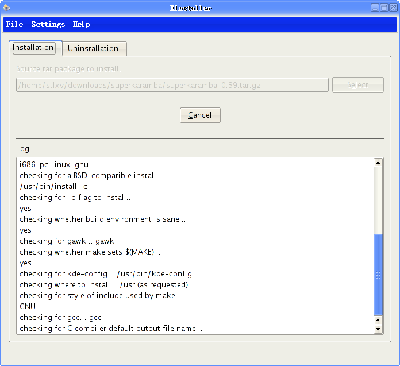The image size is (400, 366).
Task: Minimize the installer window
Action: click(x=375, y=8)
